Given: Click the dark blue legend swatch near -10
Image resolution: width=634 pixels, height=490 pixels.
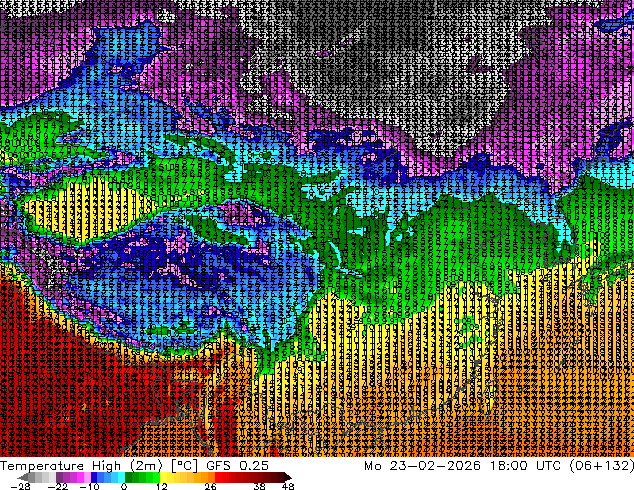Looking at the screenshot, I should pyautogui.click(x=94, y=477).
